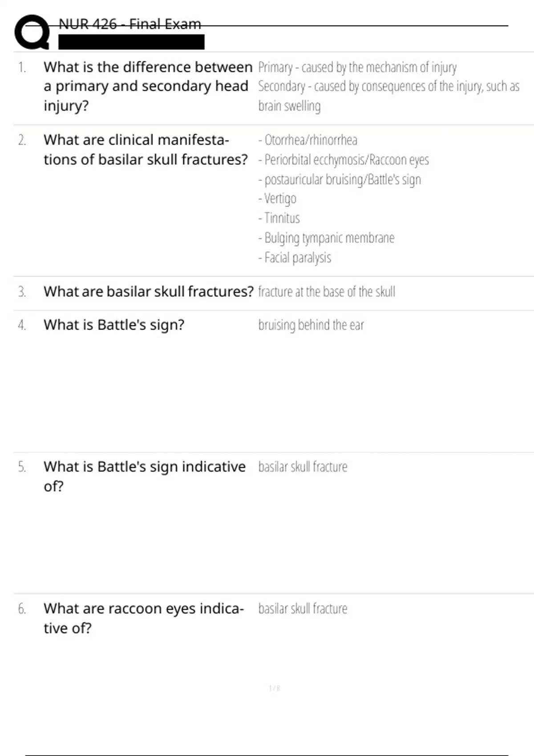This screenshot has height=756, width=534.
Task: Click the Secondary - caused by consequences answer line
Action: (x=388, y=96)
